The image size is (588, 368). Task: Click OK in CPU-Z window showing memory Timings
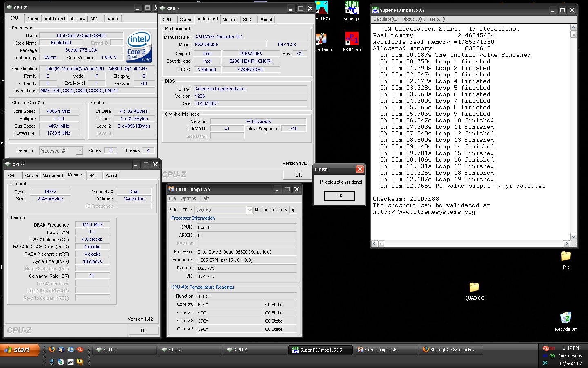point(144,330)
